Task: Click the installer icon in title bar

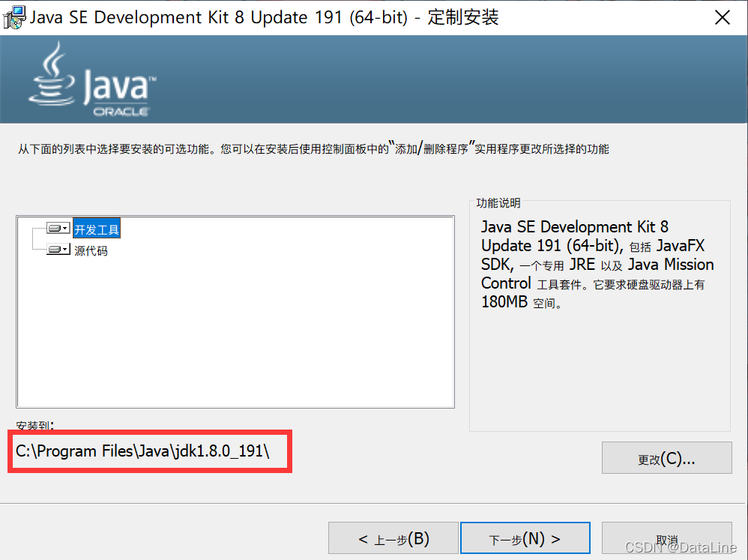Action: (14, 17)
